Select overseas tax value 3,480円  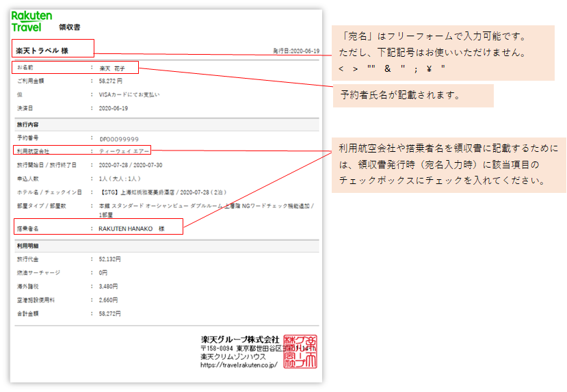pyautogui.click(x=109, y=287)
